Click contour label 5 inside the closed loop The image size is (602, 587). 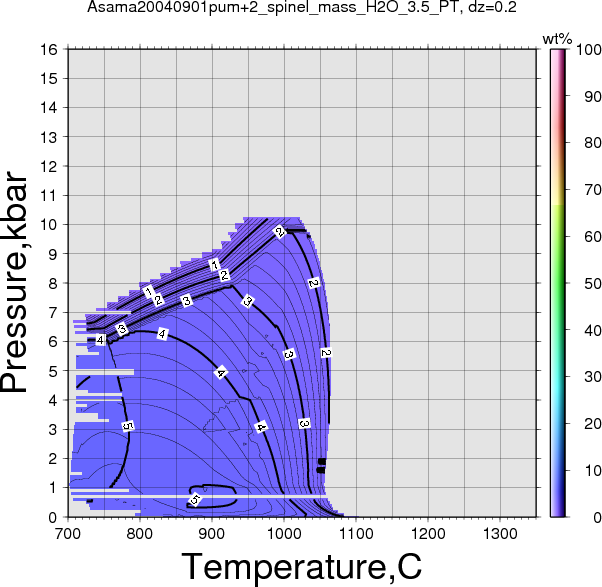pos(195,499)
